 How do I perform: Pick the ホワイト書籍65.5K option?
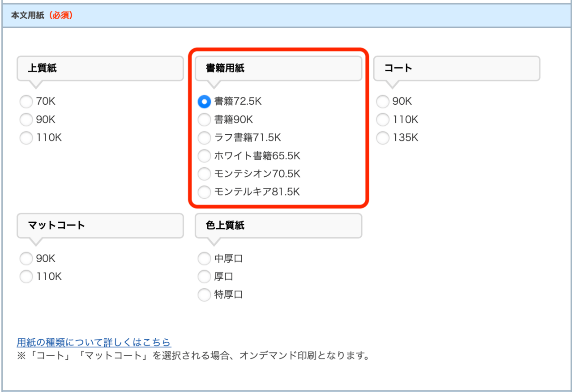204,156
